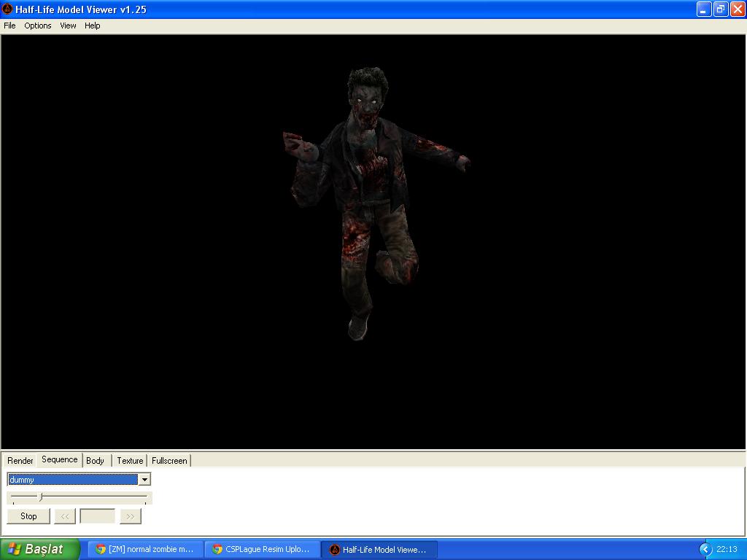The width and height of the screenshot is (747, 560).
Task: Click the dummy sequence combo box text
Action: pos(72,480)
